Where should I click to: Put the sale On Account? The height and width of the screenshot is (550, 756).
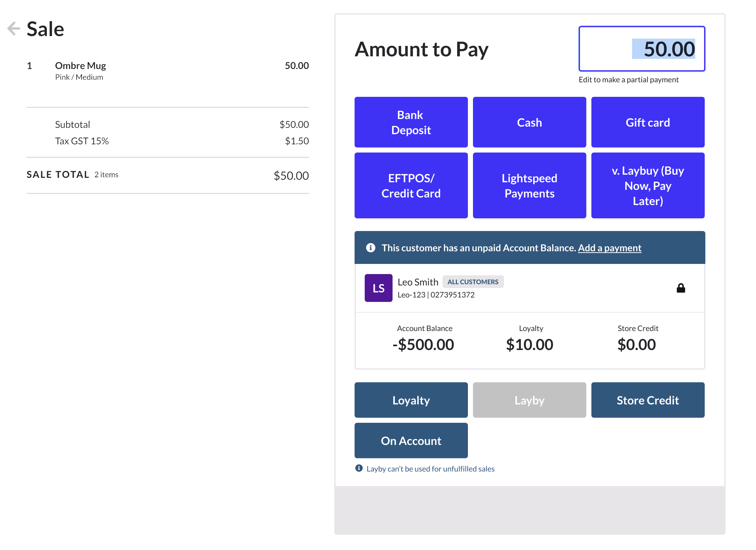point(411,441)
